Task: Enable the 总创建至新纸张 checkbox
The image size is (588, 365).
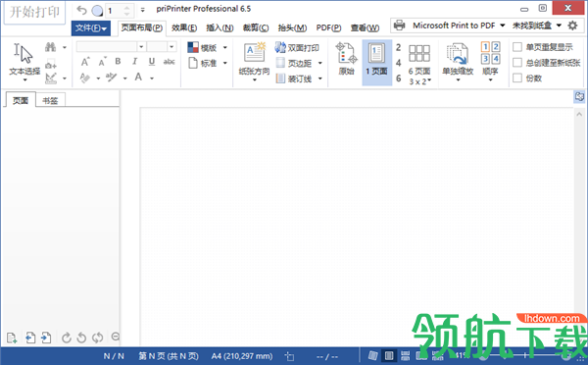Action: [517, 63]
